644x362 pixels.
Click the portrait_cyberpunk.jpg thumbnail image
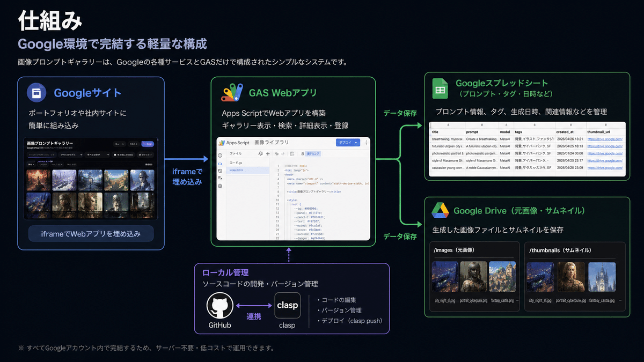(x=571, y=277)
